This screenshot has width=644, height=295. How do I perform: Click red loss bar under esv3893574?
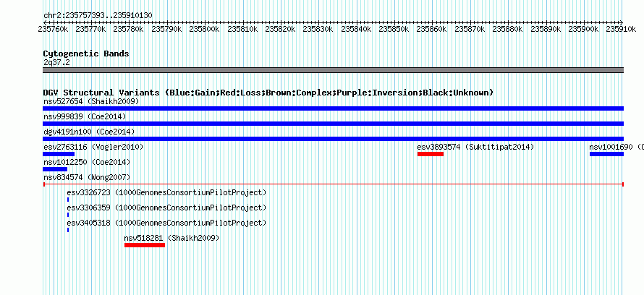click(431, 154)
